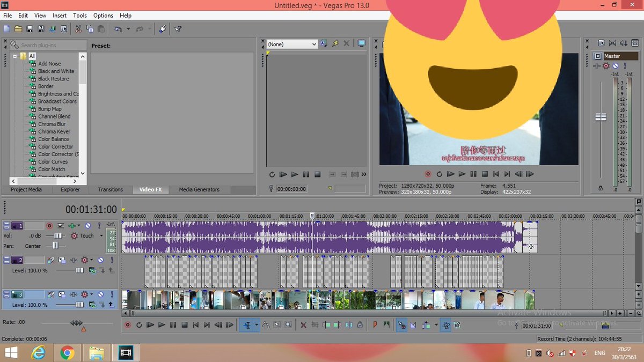Image resolution: width=644 pixels, height=362 pixels.
Task: Solo video track 2
Action: pos(112,260)
